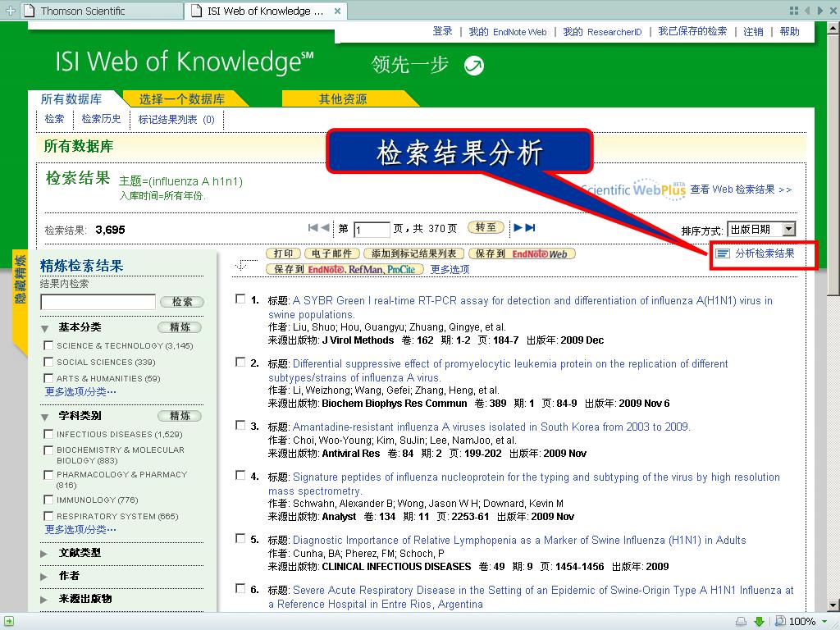Click the 分析检索结果 list icon
The width and height of the screenshot is (840, 630).
(723, 253)
